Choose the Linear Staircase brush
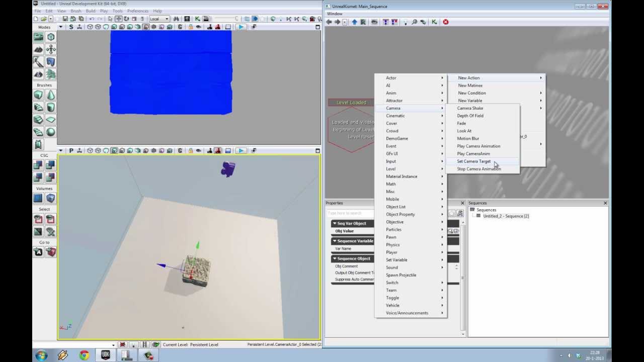Viewport: 644px width, 362px height. [x=38, y=120]
